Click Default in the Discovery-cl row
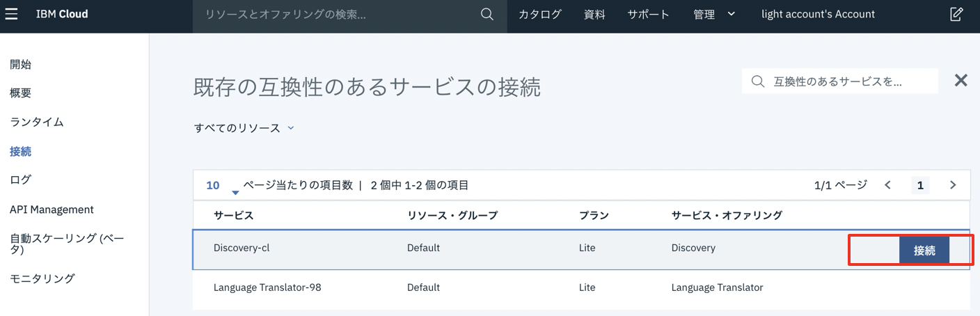 [423, 248]
